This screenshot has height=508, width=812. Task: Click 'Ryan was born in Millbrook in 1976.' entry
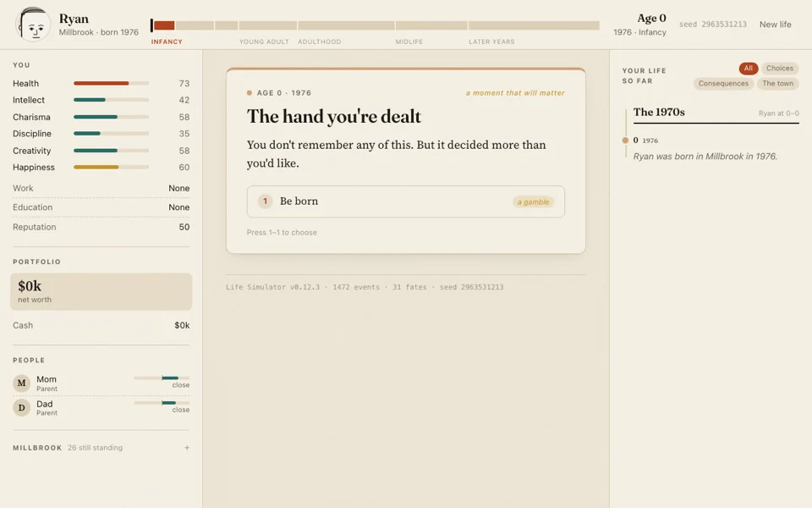[705, 156]
